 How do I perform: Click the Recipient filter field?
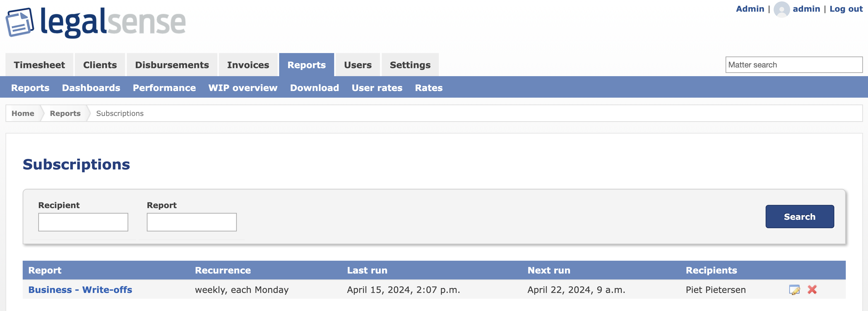click(x=83, y=222)
